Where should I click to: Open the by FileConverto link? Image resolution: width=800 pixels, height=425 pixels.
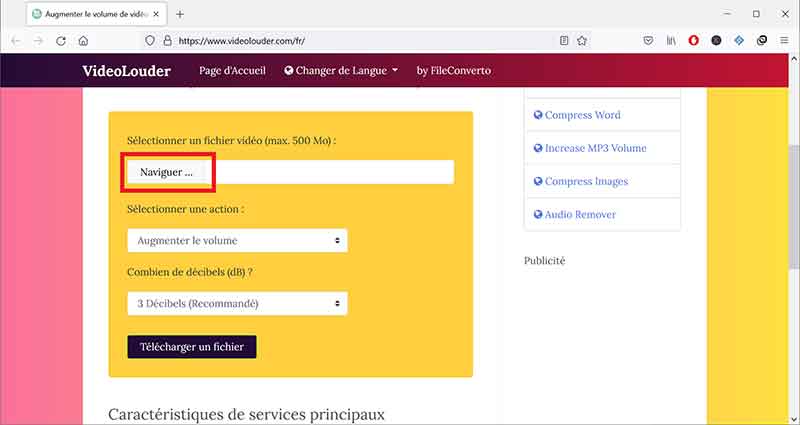(x=454, y=71)
